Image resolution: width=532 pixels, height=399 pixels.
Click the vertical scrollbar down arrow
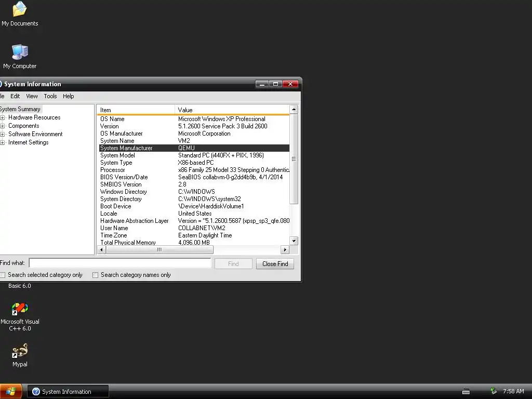point(294,241)
